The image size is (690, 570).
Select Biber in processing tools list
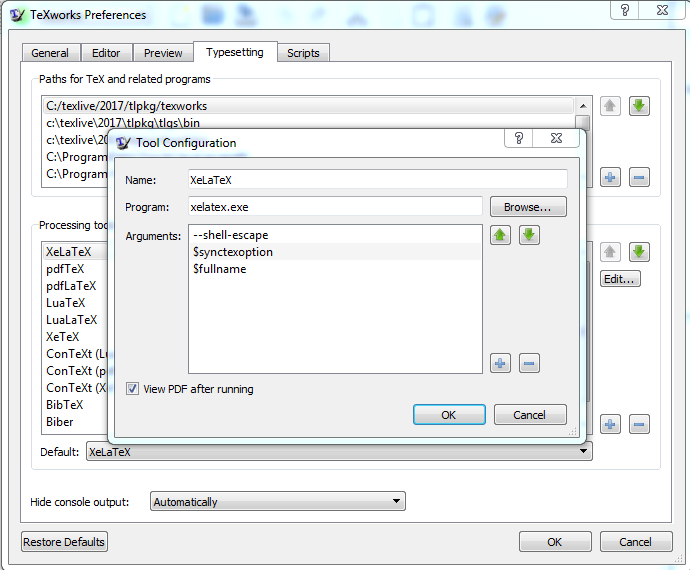[76, 422]
